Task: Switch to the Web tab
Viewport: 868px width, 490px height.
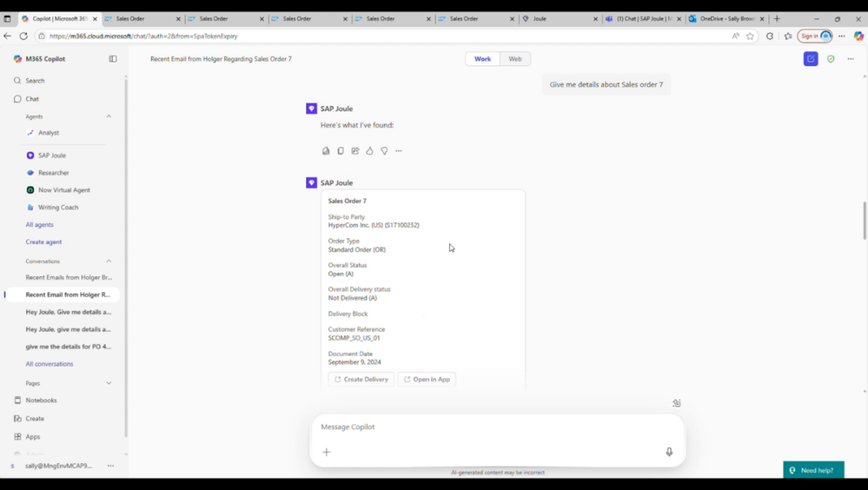Action: (x=515, y=59)
